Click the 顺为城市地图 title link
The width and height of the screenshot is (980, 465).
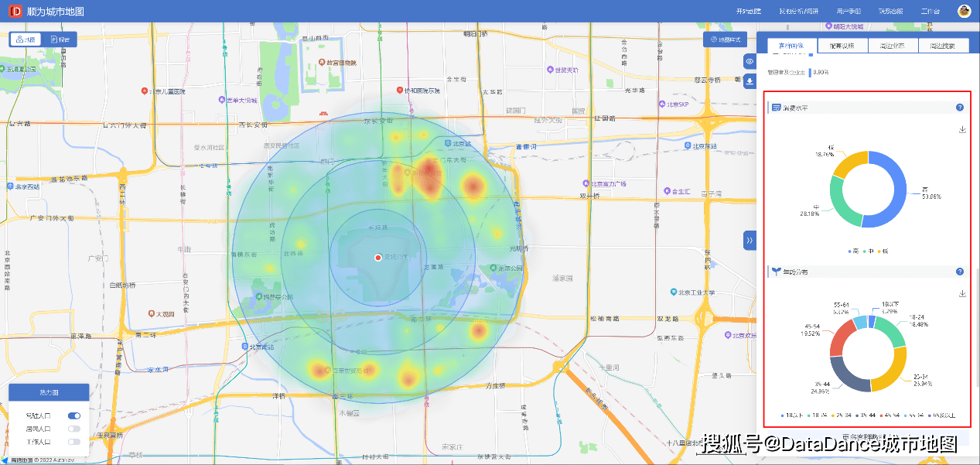56,12
